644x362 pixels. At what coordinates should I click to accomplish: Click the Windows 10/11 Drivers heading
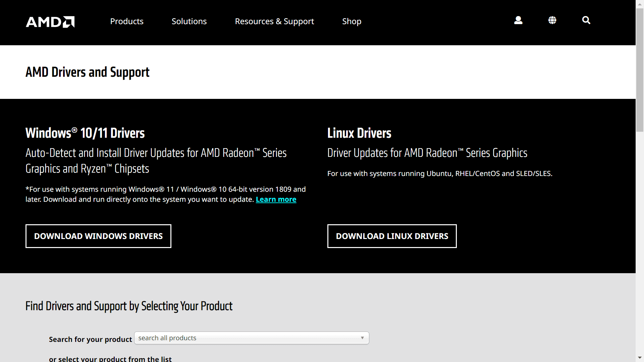[85, 133]
